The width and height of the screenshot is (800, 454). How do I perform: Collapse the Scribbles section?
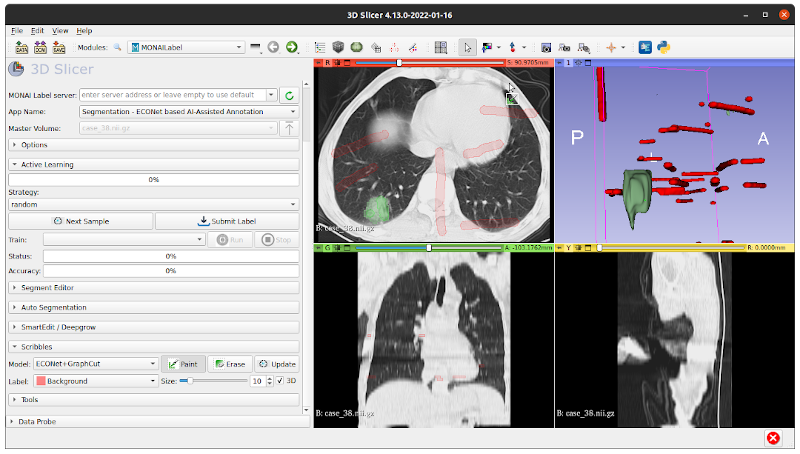[154, 346]
